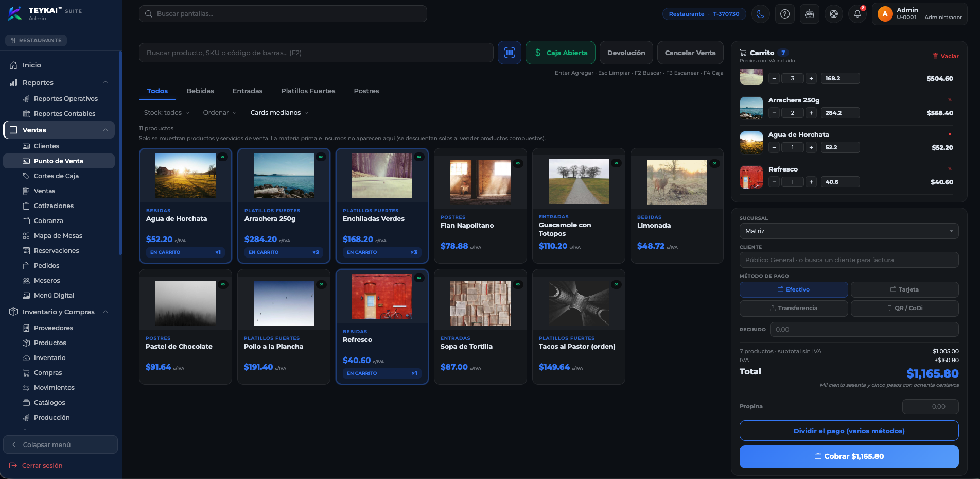
Task: Empty the cart with Vaciar
Action: [x=946, y=56]
